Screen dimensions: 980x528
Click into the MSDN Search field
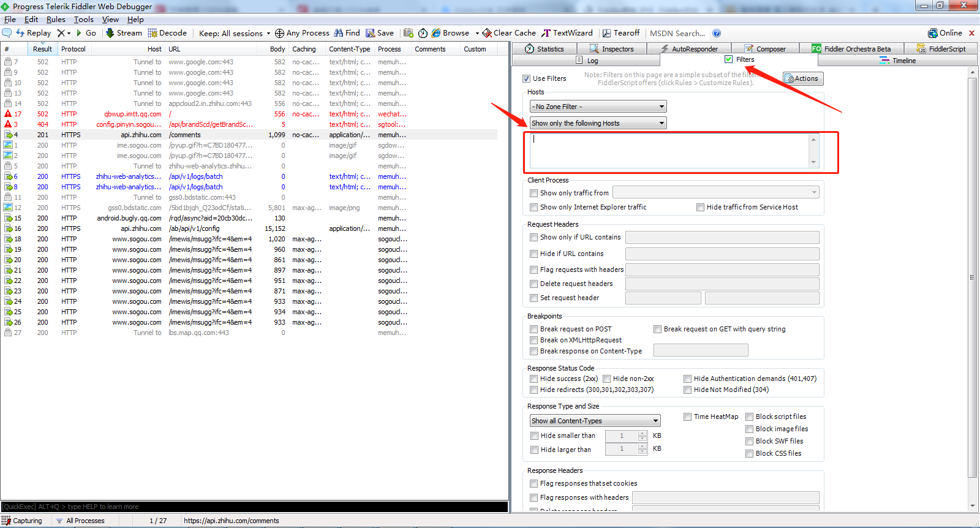click(677, 34)
